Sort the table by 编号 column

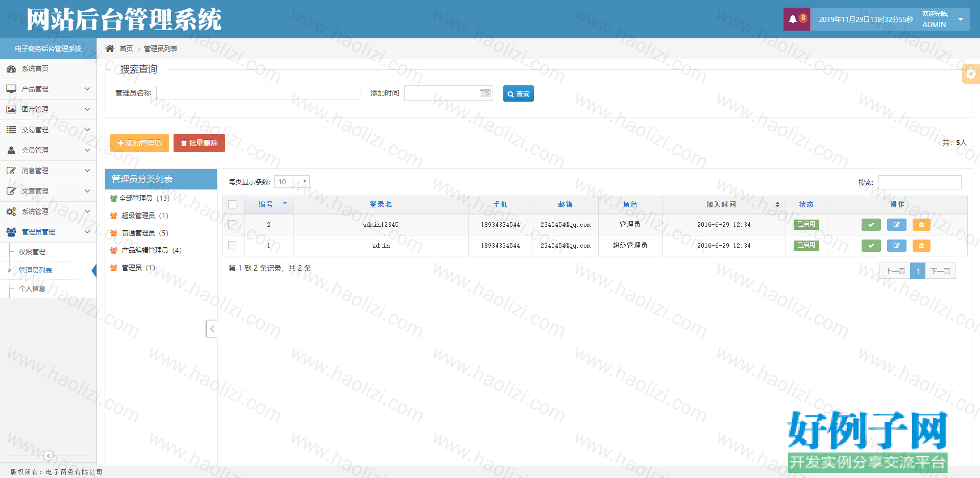pyautogui.click(x=269, y=204)
